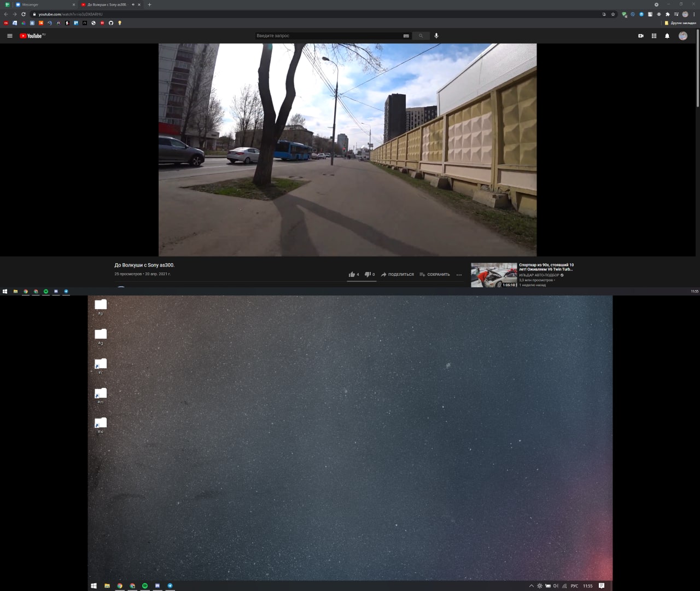The height and width of the screenshot is (591, 700).
Task: Open Action Center notifications on bottom taskbar
Action: point(602,586)
